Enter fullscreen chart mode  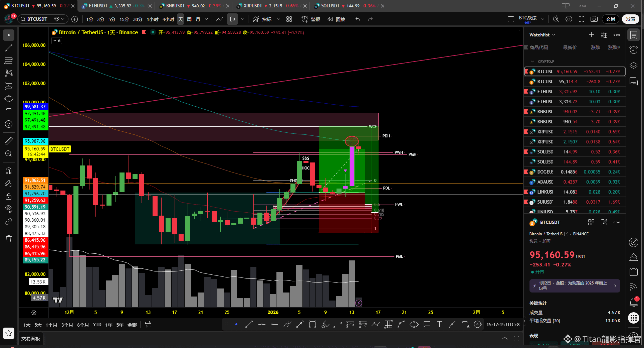(x=582, y=19)
